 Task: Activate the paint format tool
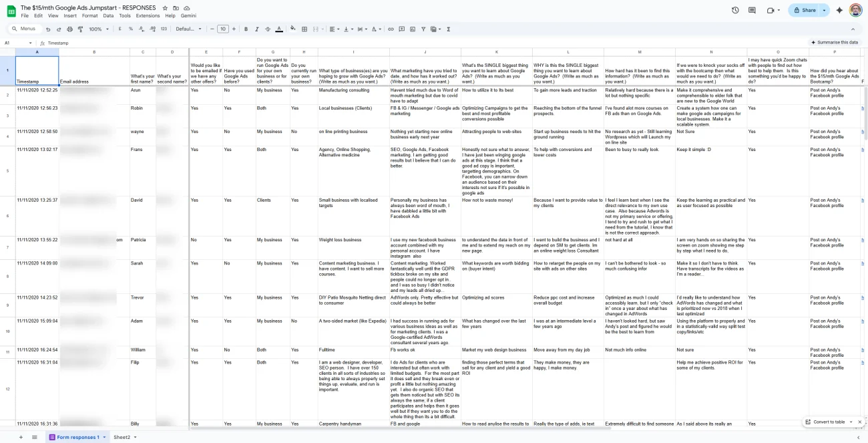[80, 29]
